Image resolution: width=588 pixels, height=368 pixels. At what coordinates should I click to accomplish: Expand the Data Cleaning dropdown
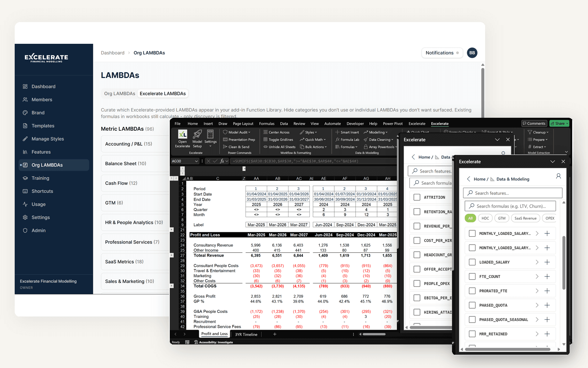379,139
